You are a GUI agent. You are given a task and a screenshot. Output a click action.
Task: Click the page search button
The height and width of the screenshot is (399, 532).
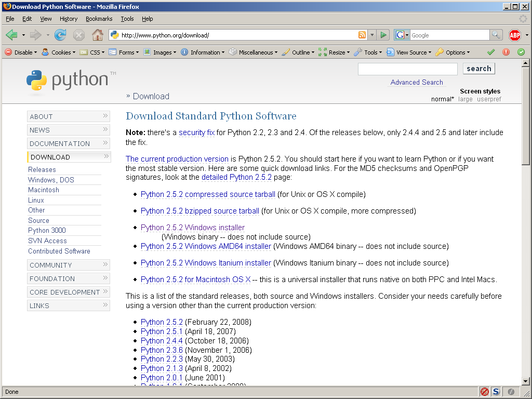coord(478,69)
